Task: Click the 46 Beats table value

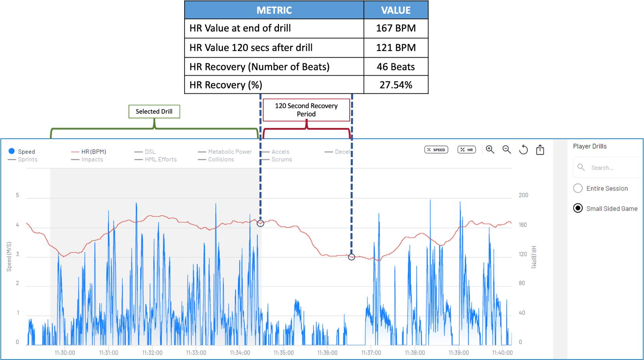Action: [x=396, y=67]
